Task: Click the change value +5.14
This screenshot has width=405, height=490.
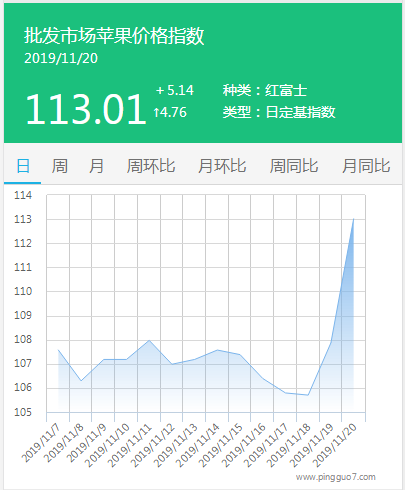Action: click(175, 90)
